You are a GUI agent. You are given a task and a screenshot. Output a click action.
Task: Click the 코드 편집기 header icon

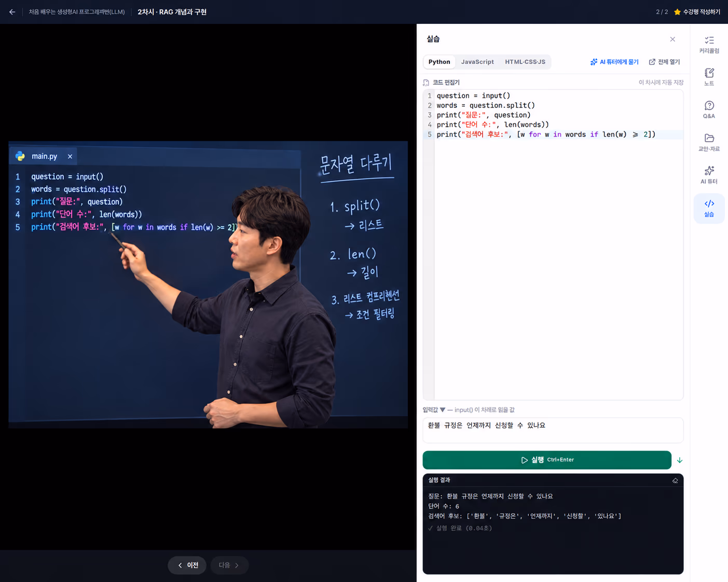click(x=426, y=83)
